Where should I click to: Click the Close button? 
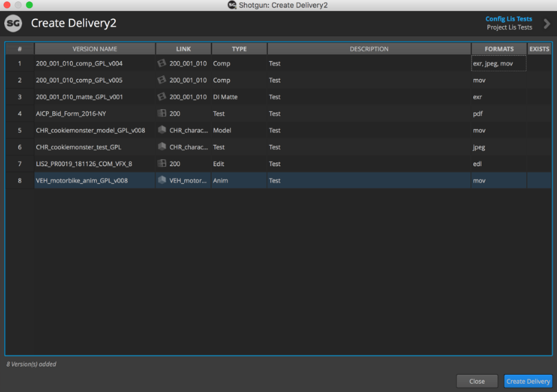click(x=477, y=381)
